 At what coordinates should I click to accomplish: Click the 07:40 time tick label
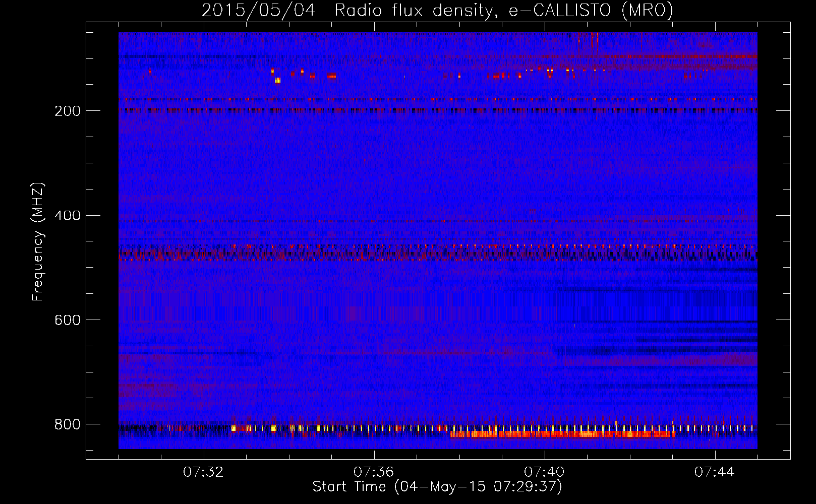tap(544, 472)
